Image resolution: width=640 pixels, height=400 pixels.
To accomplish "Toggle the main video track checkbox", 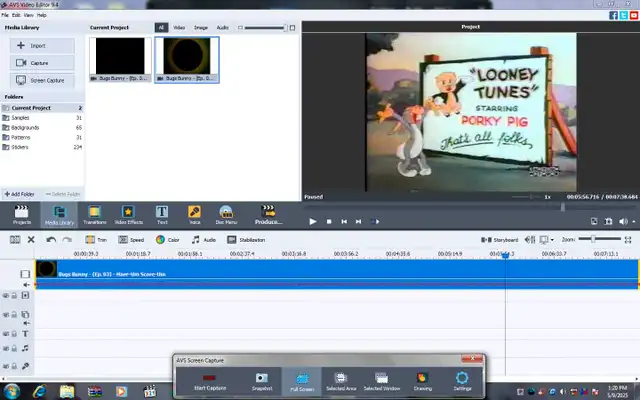I will coord(25,274).
